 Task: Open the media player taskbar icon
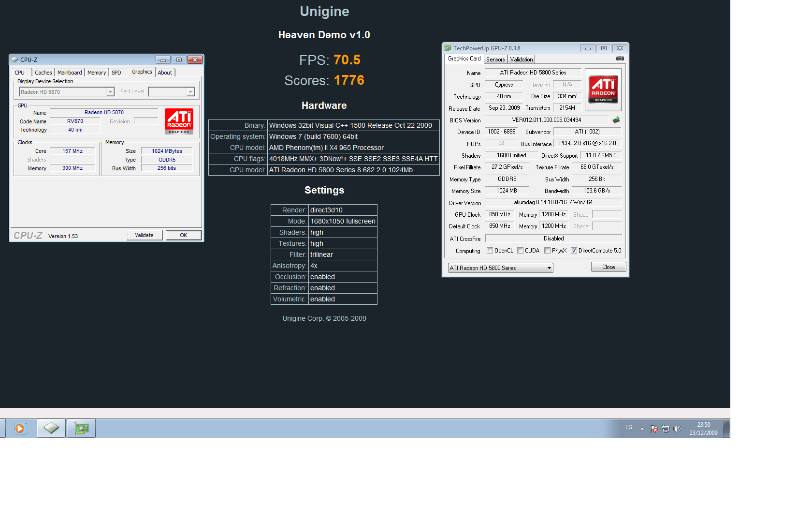pos(20,428)
